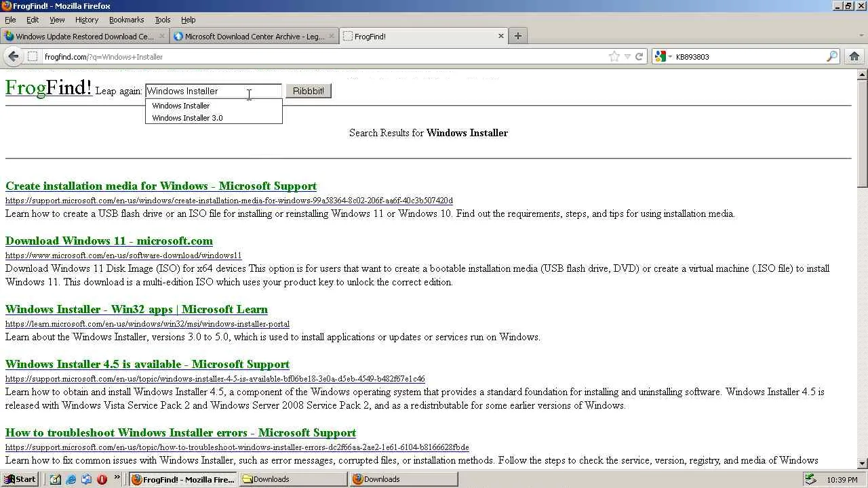Close the Windows Update Restored tab

point(163,36)
